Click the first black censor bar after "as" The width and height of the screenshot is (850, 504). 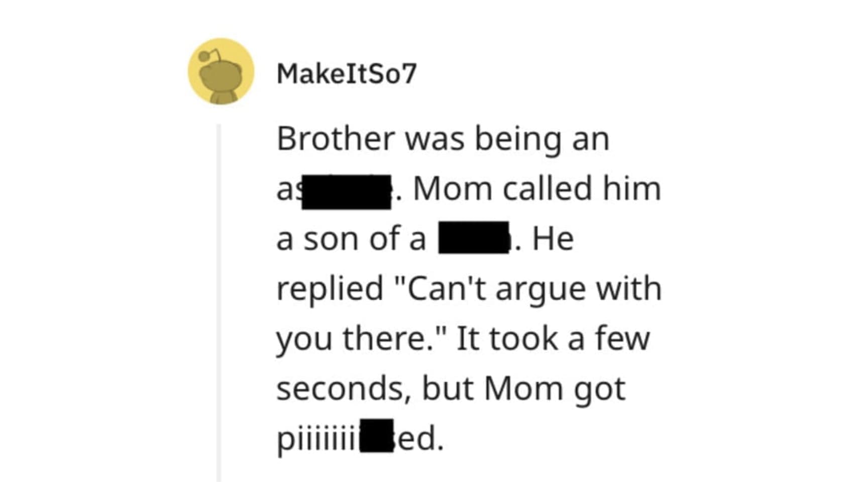346,192
